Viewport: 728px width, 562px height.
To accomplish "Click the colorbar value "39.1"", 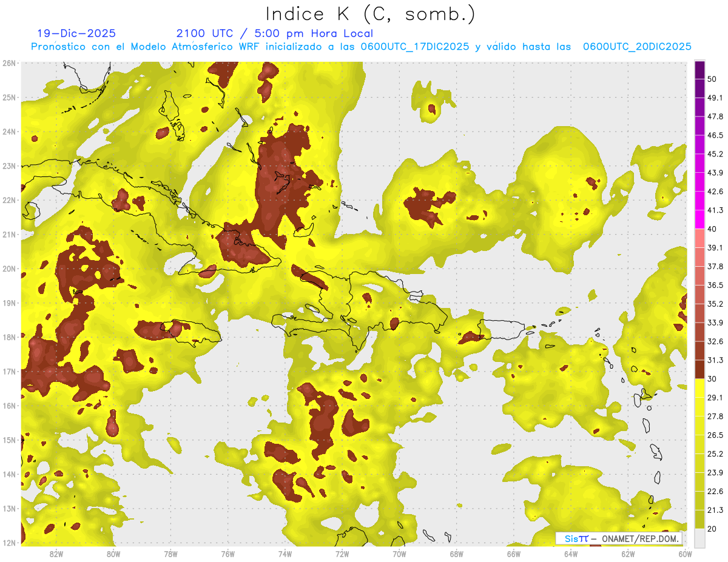I will coord(715,247).
